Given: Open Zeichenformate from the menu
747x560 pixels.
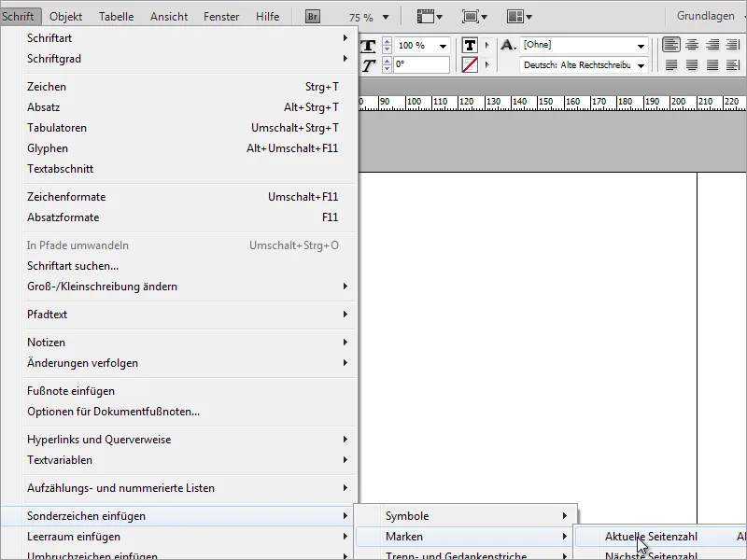Looking at the screenshot, I should 190,197.
